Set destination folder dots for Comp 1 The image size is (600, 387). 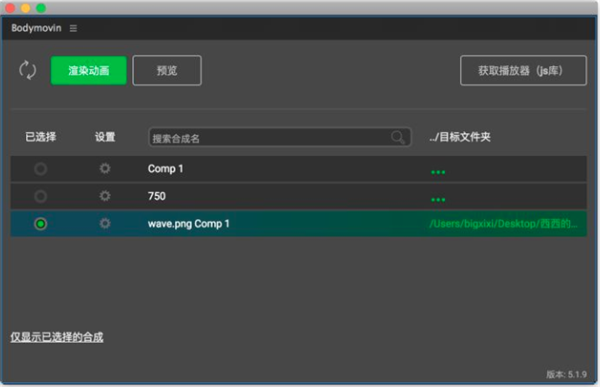[x=438, y=172]
